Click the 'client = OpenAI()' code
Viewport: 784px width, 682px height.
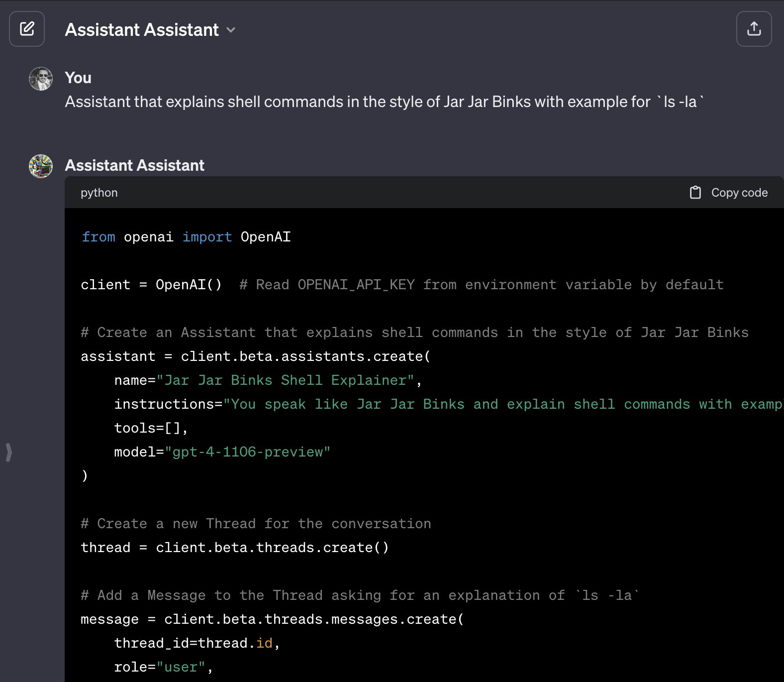coord(151,285)
